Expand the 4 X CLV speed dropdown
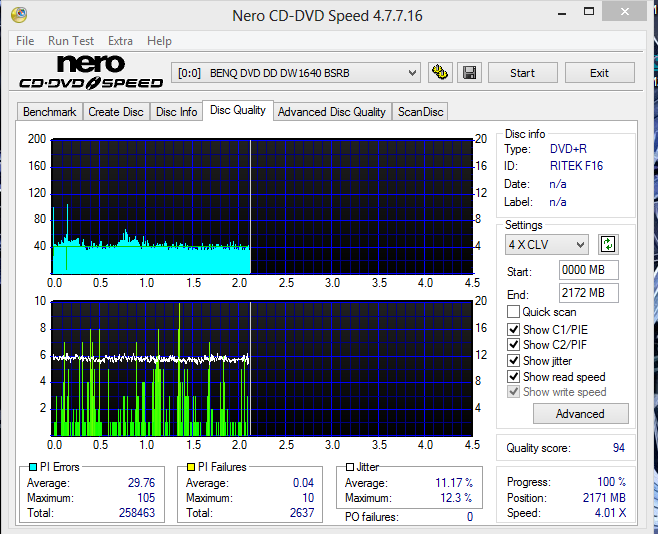658x534 pixels. (546, 245)
